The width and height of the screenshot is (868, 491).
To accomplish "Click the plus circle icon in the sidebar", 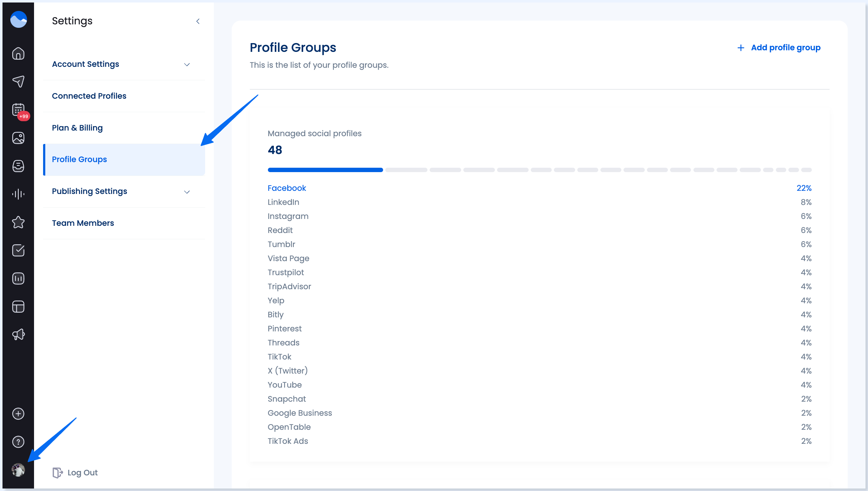I will pos(18,414).
